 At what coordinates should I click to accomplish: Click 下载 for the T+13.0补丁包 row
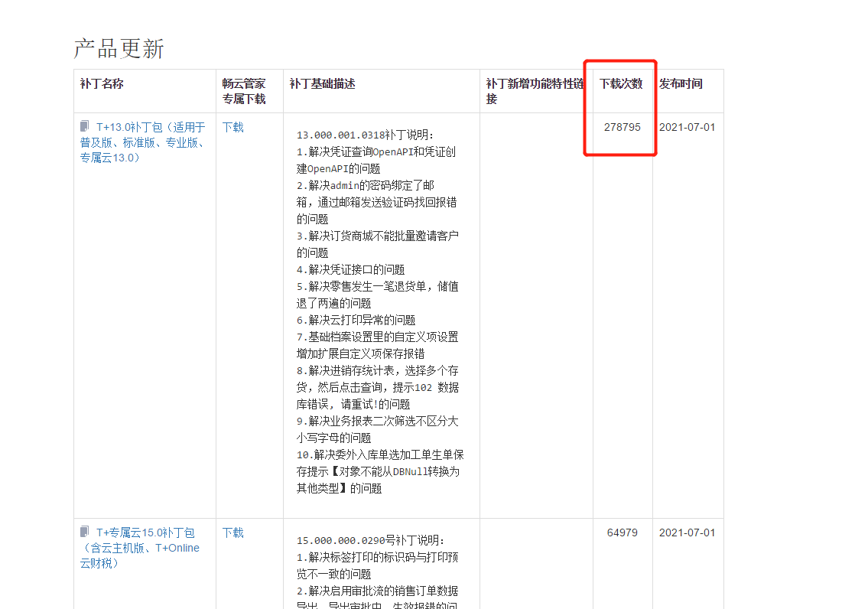pyautogui.click(x=233, y=127)
